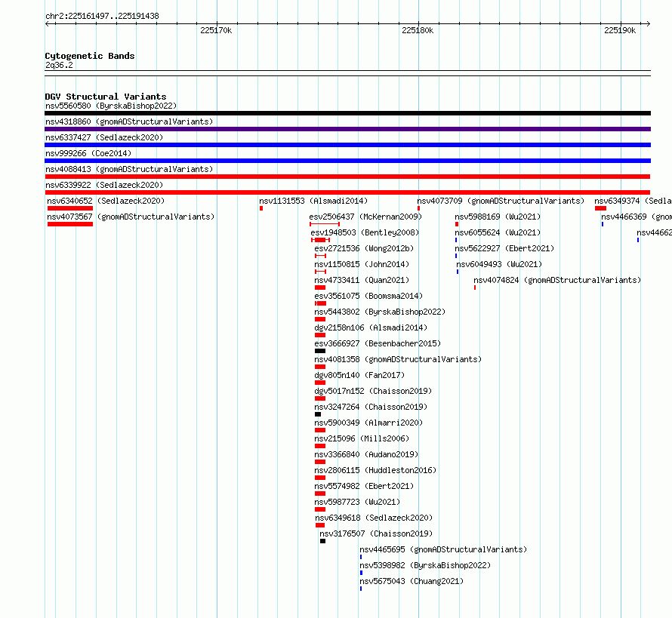Image resolution: width=672 pixels, height=618 pixels.
Task: Click the nsv3176507 (Chaisson2019) label
Action: [x=376, y=533]
